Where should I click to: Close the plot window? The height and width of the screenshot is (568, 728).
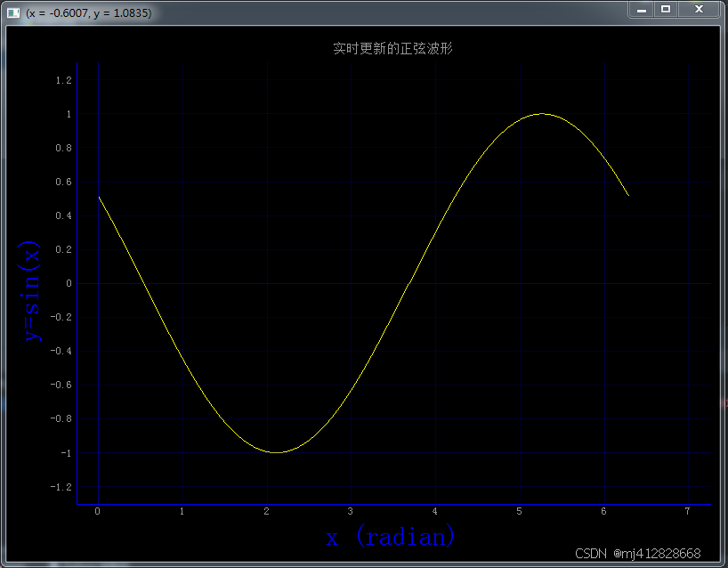[x=700, y=9]
